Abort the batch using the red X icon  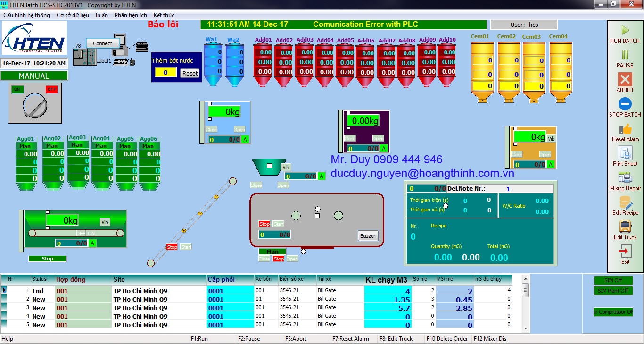click(x=625, y=79)
